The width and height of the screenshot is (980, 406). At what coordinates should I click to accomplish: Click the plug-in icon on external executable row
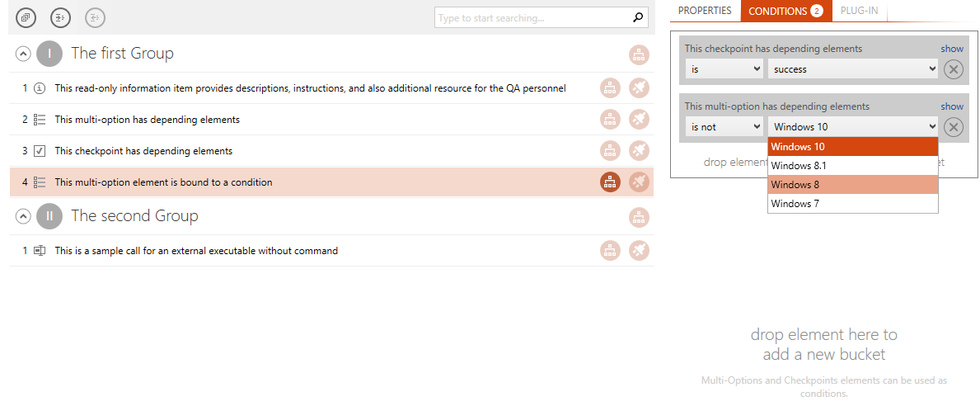pyautogui.click(x=639, y=250)
